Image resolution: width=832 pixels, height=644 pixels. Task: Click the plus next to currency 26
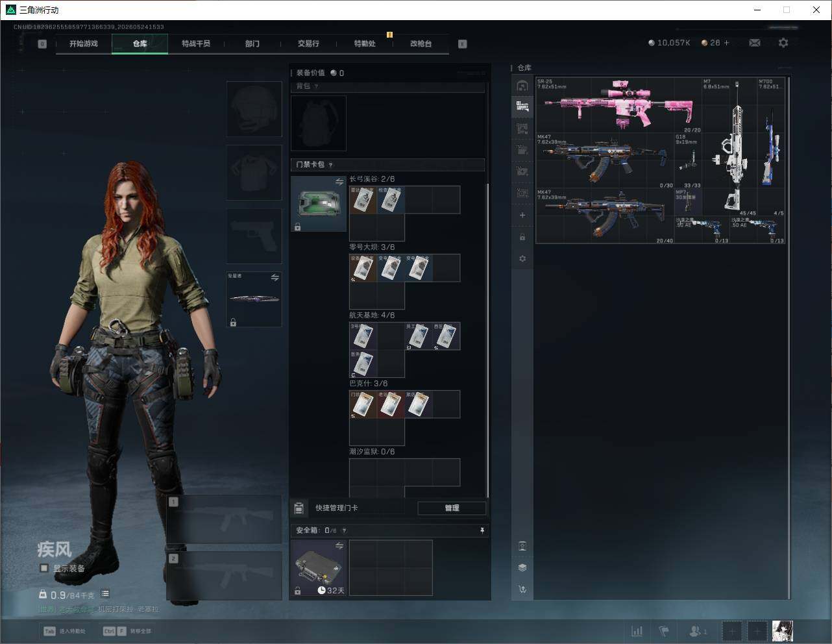pyautogui.click(x=726, y=43)
